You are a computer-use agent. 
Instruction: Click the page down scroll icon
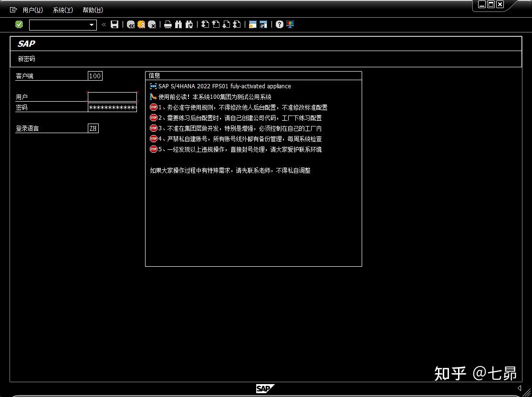coord(226,24)
